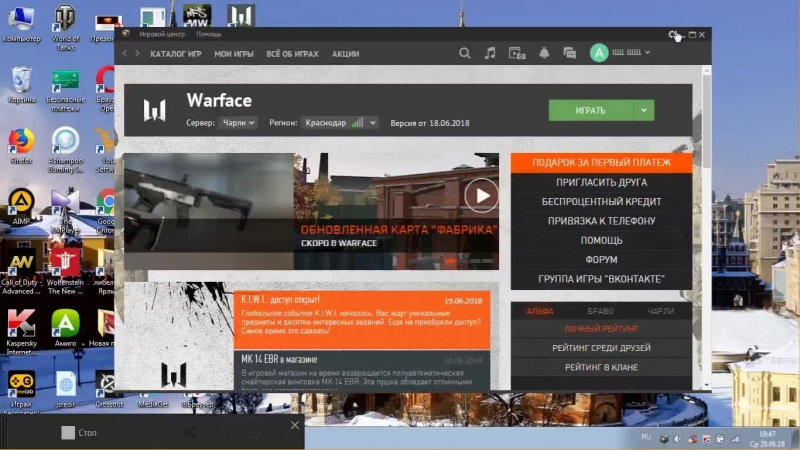The width and height of the screenshot is (800, 450).
Task: Click the Warface logo in the game header
Action: [155, 110]
